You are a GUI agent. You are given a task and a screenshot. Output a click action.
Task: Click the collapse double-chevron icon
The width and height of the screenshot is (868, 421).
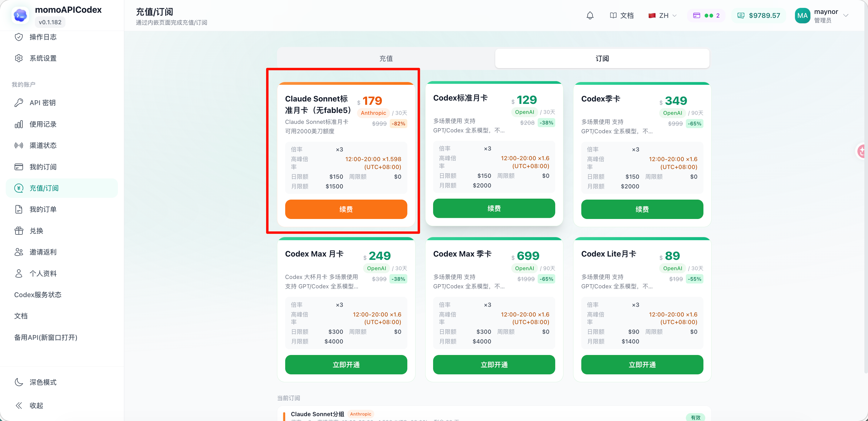(x=19, y=406)
